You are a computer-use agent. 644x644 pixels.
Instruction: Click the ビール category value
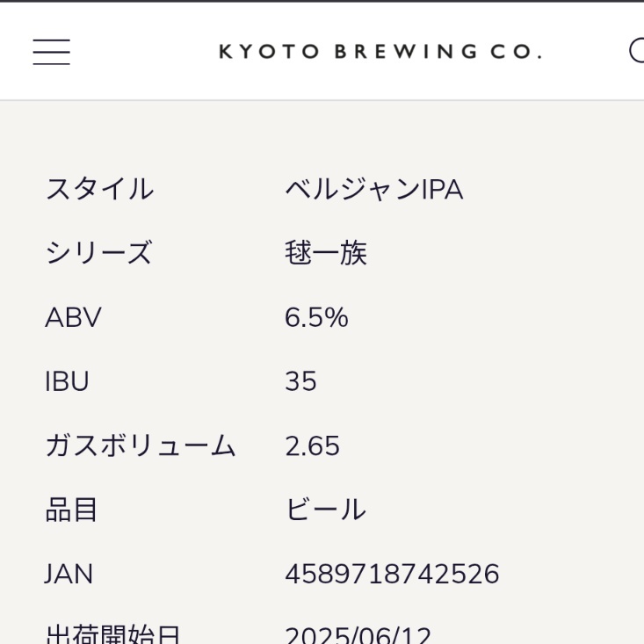[325, 510]
